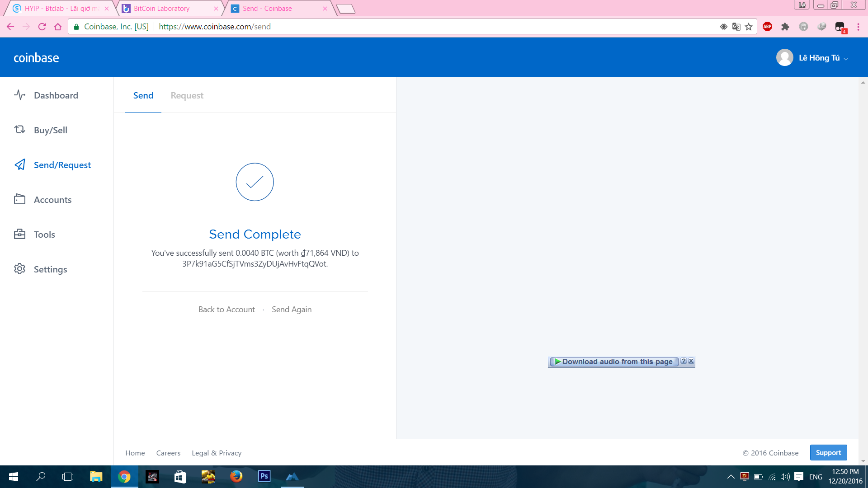Click the Buy/Sell arrows icon
This screenshot has height=488, width=868.
pyautogui.click(x=19, y=130)
